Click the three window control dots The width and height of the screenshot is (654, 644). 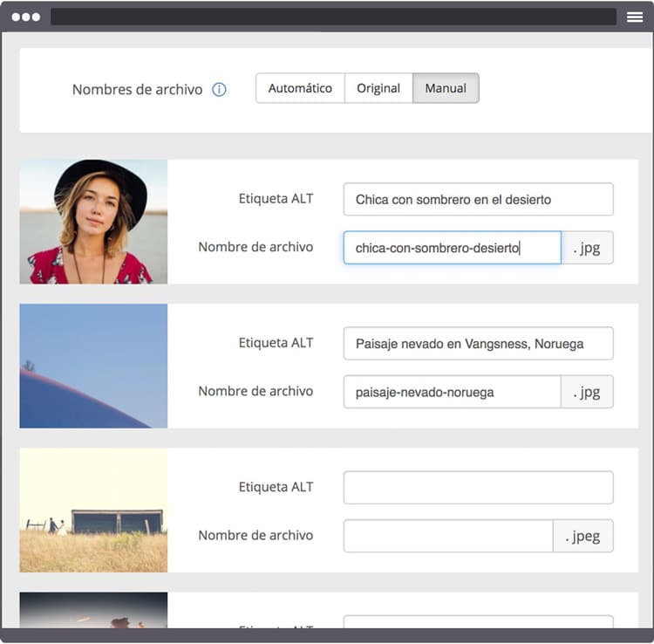26,17
